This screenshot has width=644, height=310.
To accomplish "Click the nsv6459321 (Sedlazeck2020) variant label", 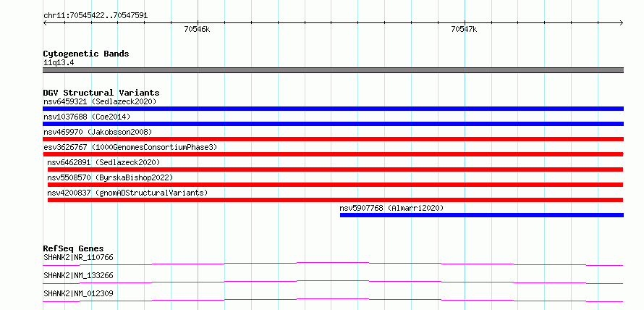I will click(x=100, y=101).
